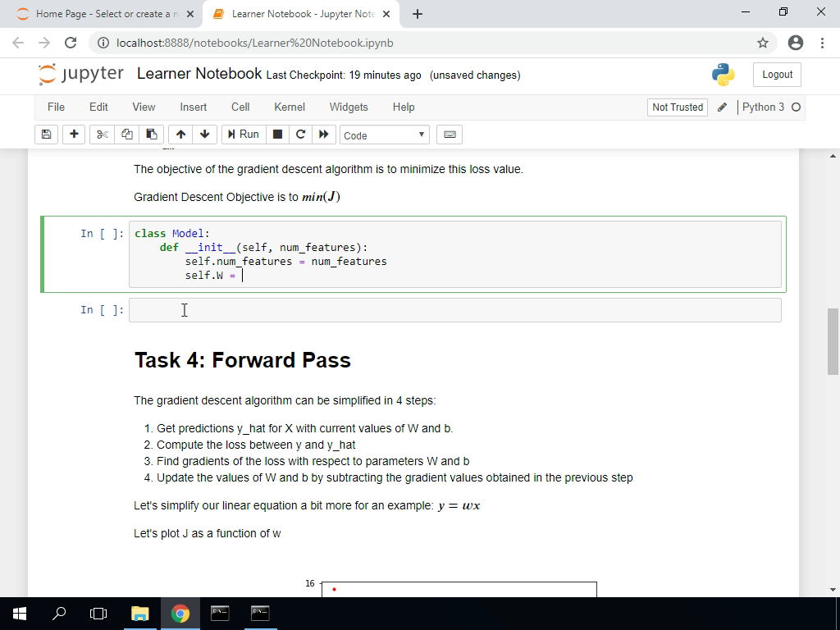840x630 pixels.
Task: Copy selected cells icon
Action: coord(127,135)
